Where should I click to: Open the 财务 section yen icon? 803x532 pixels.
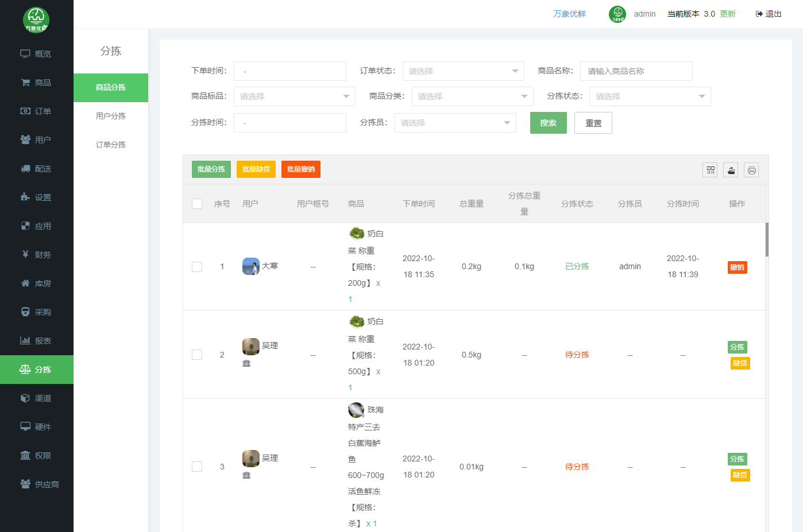coord(25,254)
